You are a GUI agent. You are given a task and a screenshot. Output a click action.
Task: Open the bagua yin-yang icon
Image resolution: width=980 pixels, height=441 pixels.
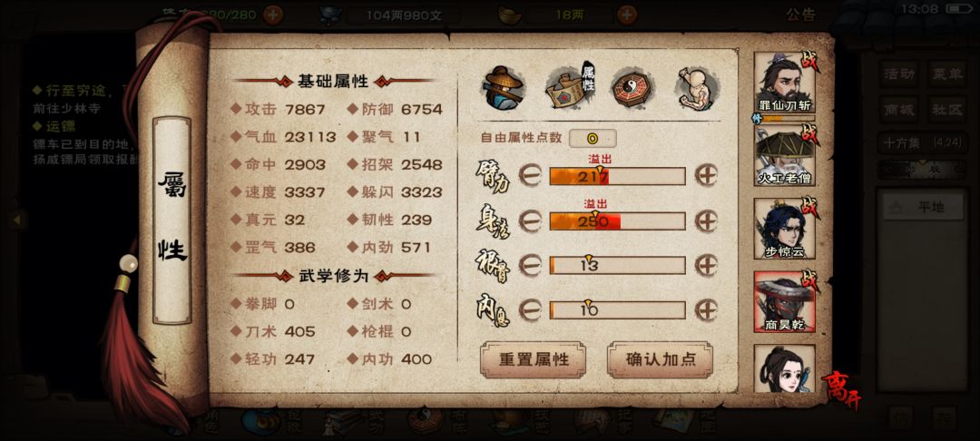point(632,88)
